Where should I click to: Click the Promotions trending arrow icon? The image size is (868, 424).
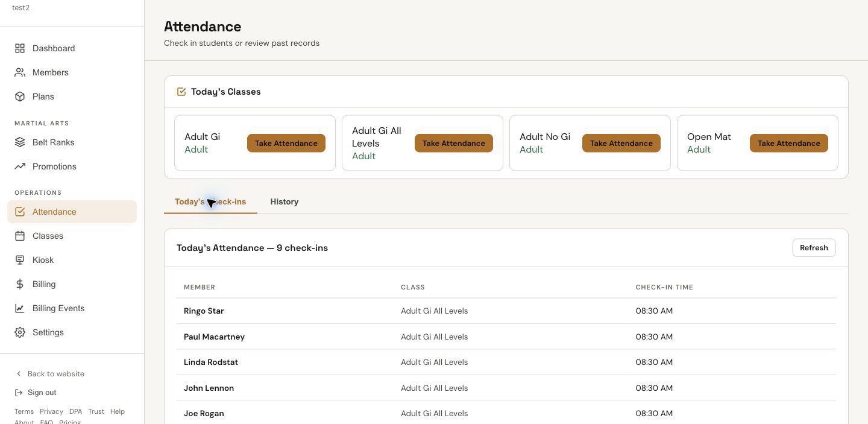click(x=20, y=166)
